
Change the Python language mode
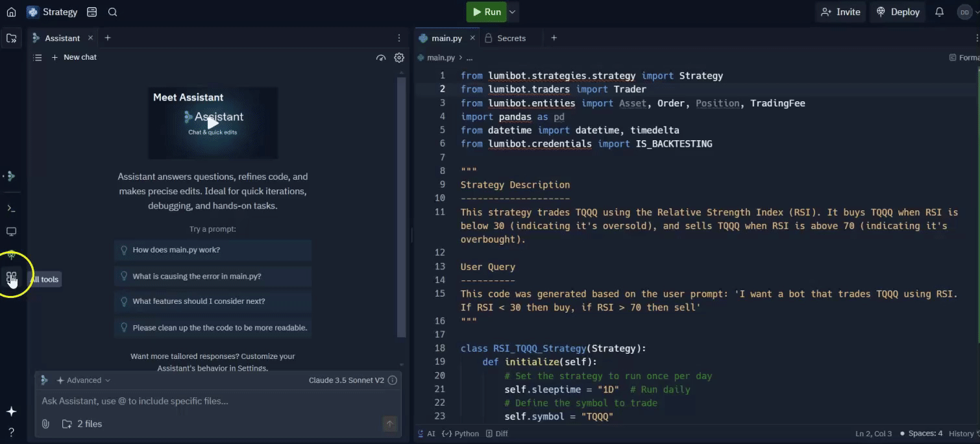(460, 434)
